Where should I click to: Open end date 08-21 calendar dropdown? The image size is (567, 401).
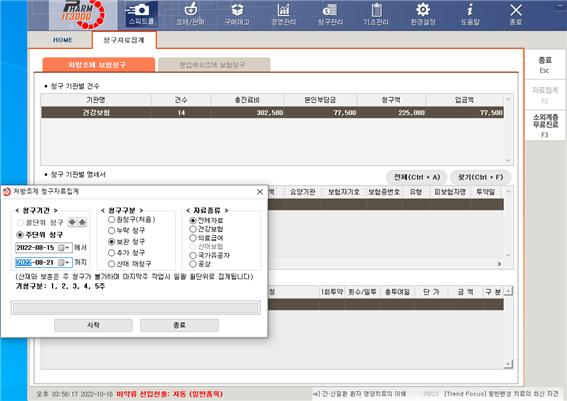(x=64, y=263)
